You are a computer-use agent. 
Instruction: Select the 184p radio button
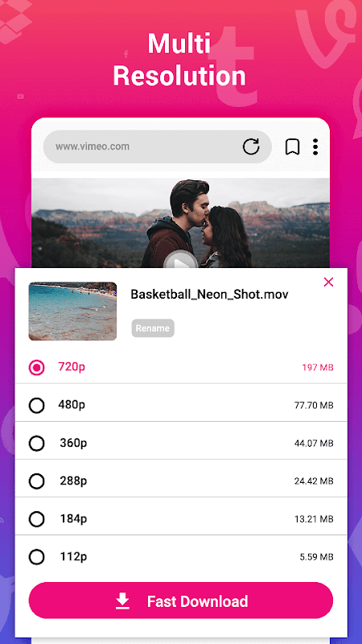point(36,519)
